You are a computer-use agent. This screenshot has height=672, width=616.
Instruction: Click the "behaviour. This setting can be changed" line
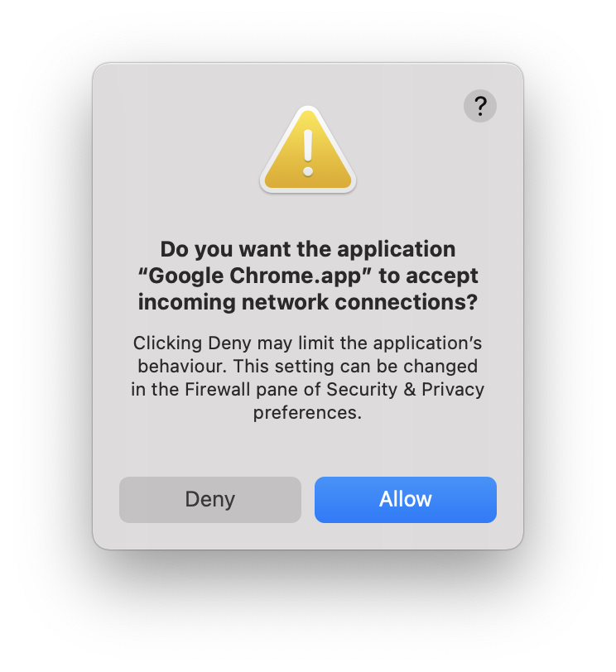[307, 366]
